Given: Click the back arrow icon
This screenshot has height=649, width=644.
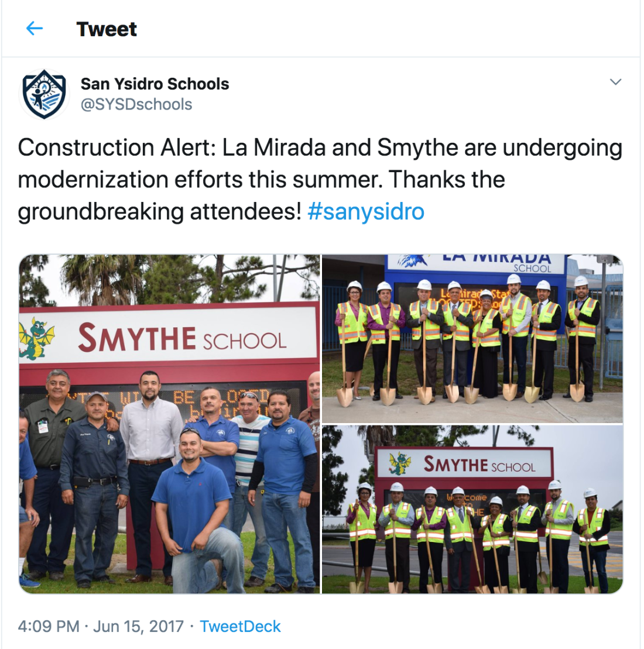Looking at the screenshot, I should pyautogui.click(x=35, y=29).
